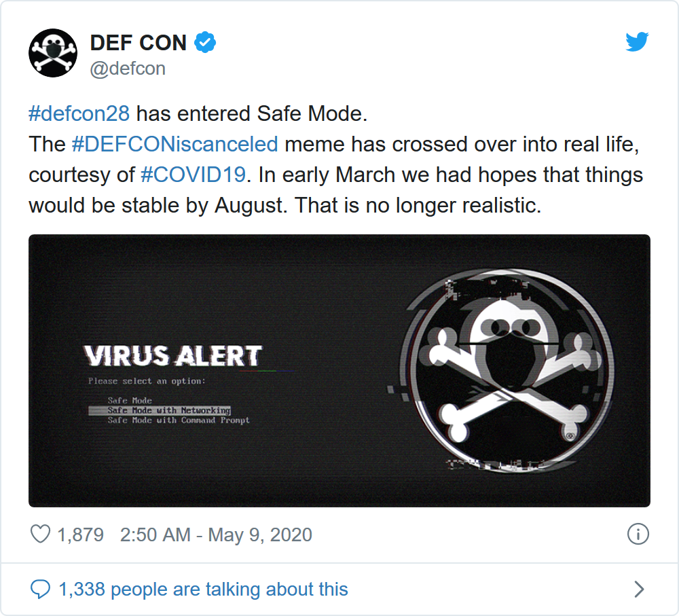This screenshot has height=616, width=679.
Task: Click the tweet info icon
Action: tap(638, 535)
